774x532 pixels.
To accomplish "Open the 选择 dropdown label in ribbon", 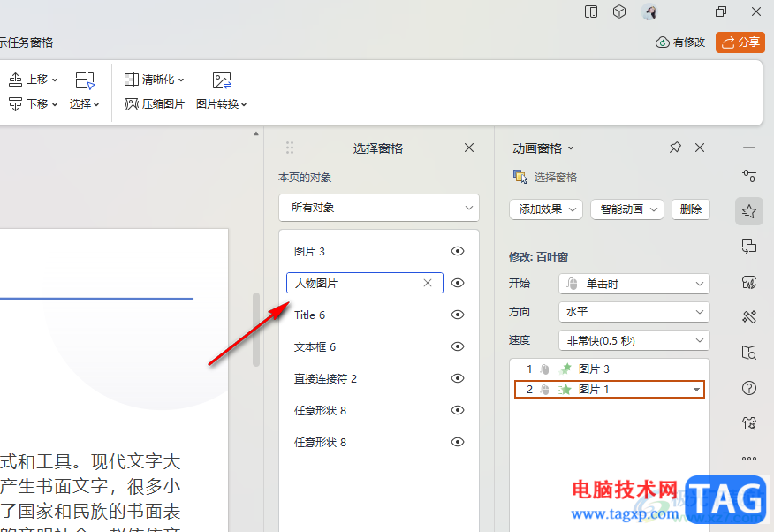I will (85, 104).
